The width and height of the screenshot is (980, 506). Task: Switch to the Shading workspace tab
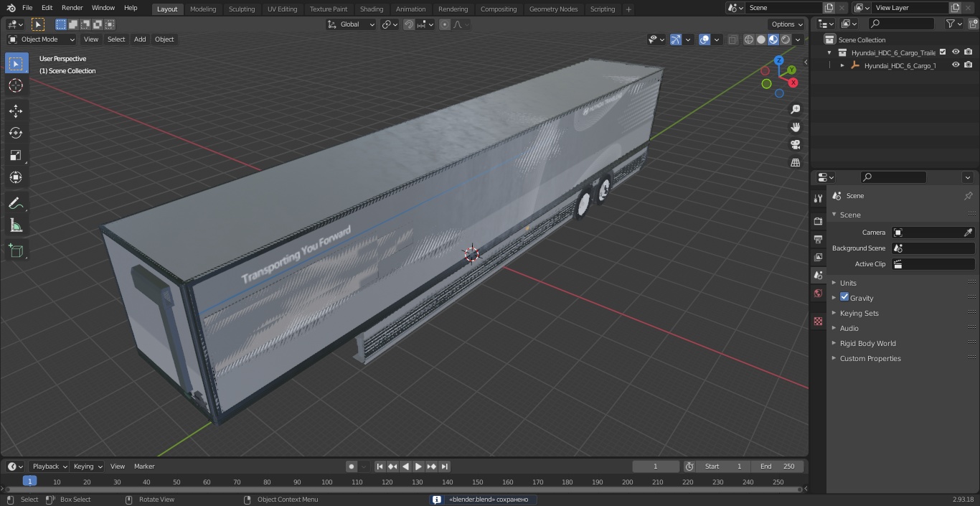tap(372, 9)
